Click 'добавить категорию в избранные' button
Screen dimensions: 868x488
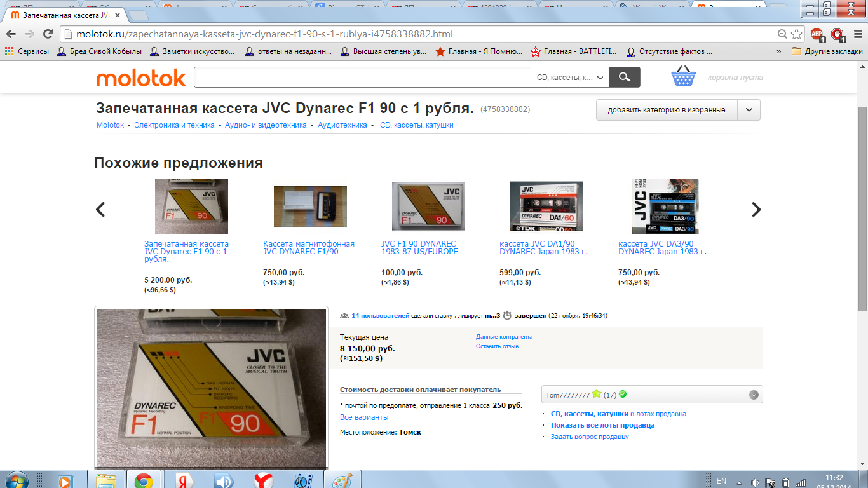(667, 110)
